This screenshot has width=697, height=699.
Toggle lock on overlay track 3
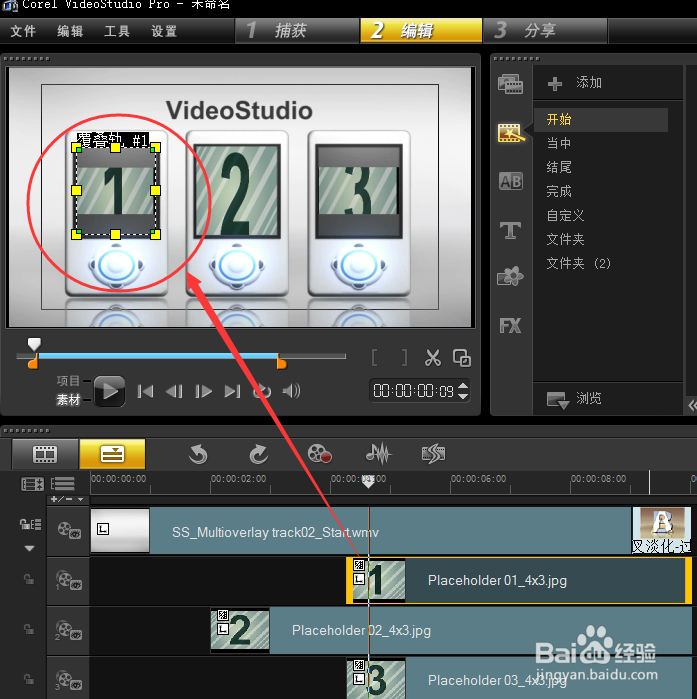pos(29,679)
